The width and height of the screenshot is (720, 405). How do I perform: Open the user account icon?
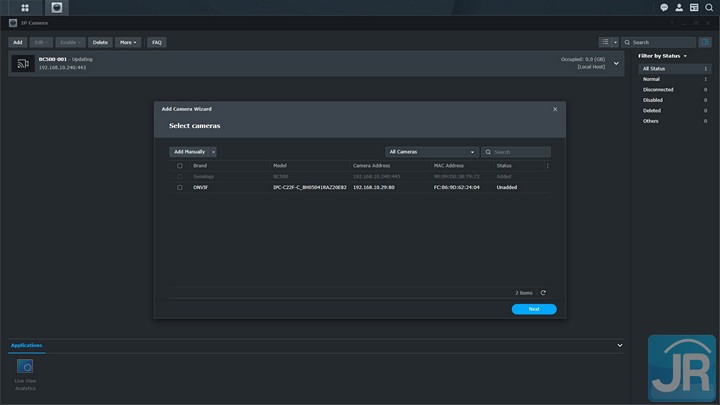click(x=679, y=7)
